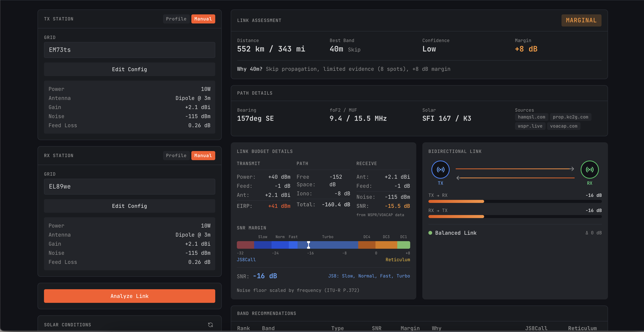This screenshot has width=644, height=332.
Task: Click the SNR marker on the margin slider
Action: click(309, 245)
